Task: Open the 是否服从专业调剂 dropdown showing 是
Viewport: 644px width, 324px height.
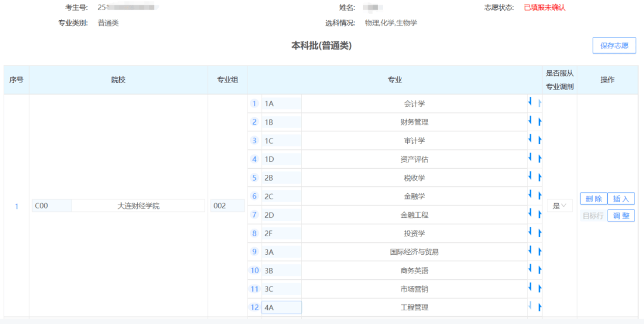Action: [559, 206]
